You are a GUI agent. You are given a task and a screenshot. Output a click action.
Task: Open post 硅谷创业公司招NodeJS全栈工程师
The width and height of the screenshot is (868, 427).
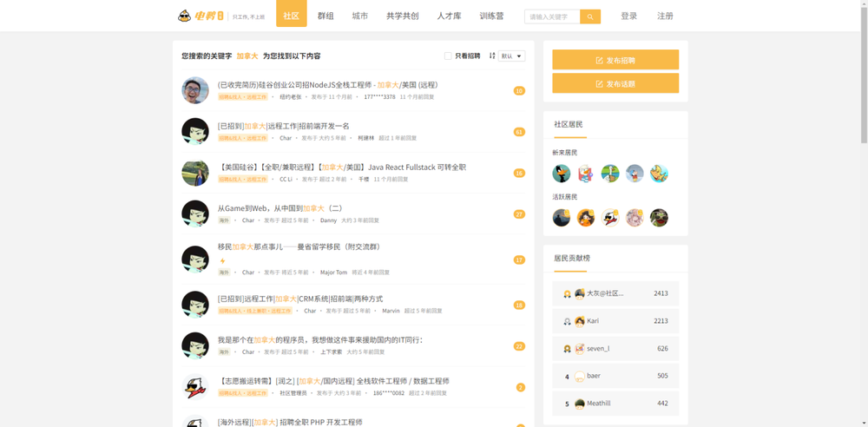click(x=328, y=85)
